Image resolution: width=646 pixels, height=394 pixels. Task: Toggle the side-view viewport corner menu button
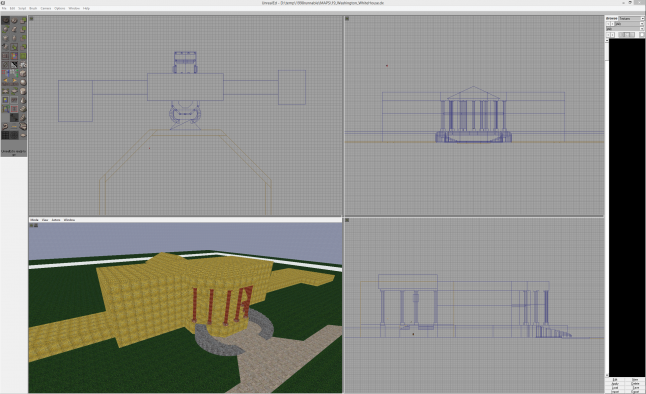pyautogui.click(x=347, y=220)
